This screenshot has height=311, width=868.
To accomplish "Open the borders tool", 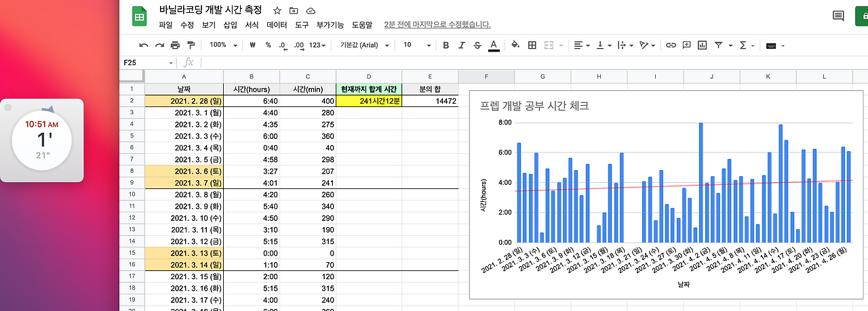I will coord(532,45).
